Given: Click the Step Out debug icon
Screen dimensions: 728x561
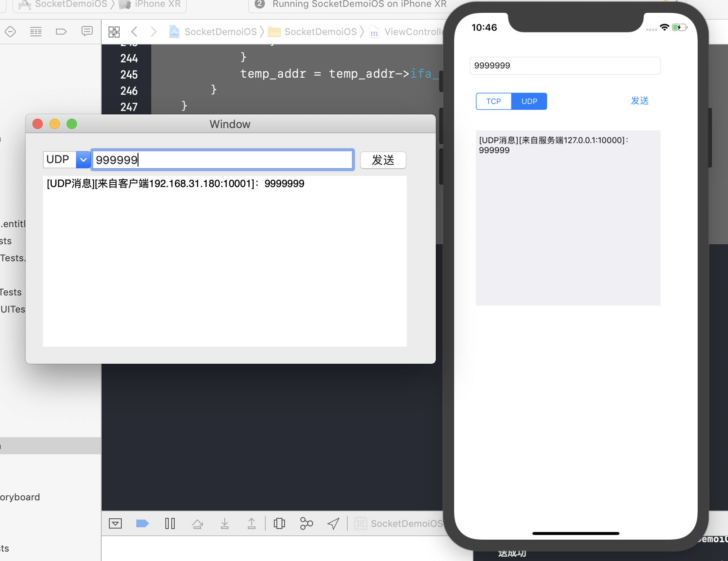Looking at the screenshot, I should 252,523.
